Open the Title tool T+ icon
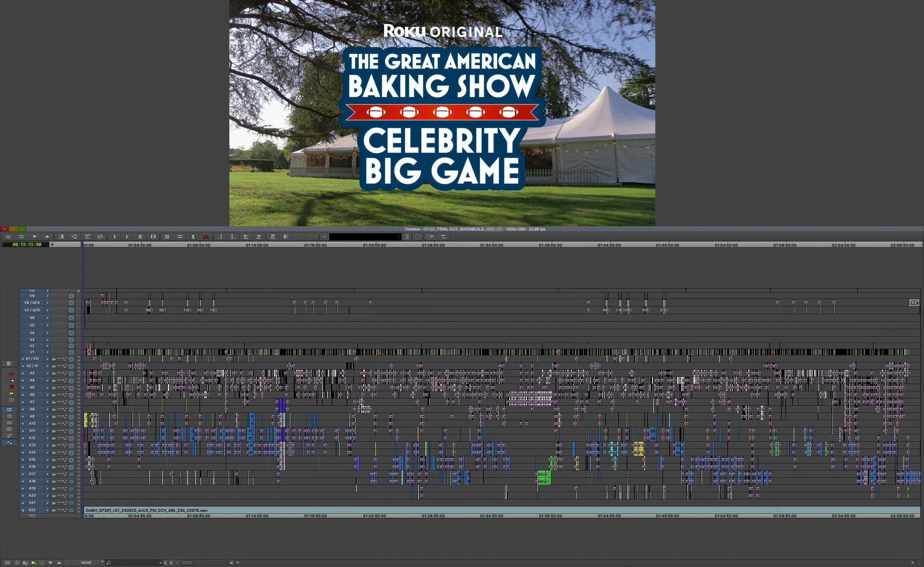 pos(443,237)
